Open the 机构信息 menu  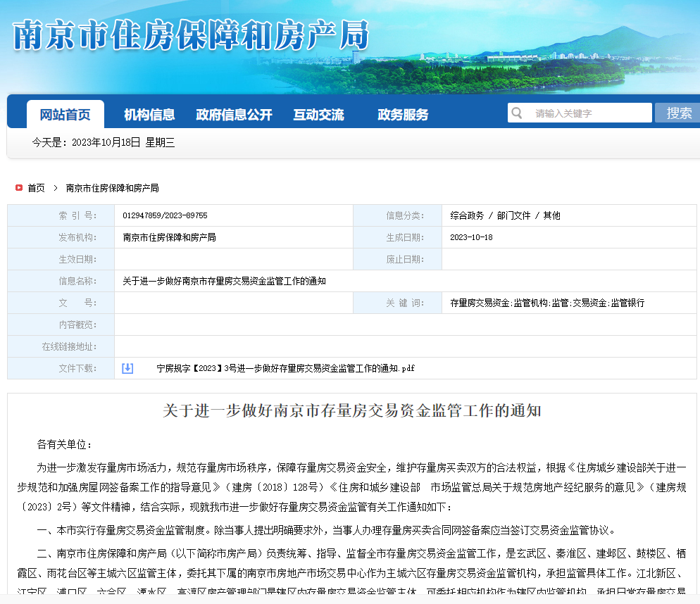pos(149,114)
